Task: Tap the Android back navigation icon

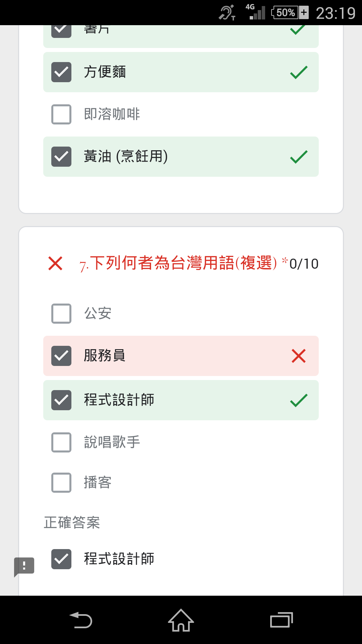Action: 81,620
